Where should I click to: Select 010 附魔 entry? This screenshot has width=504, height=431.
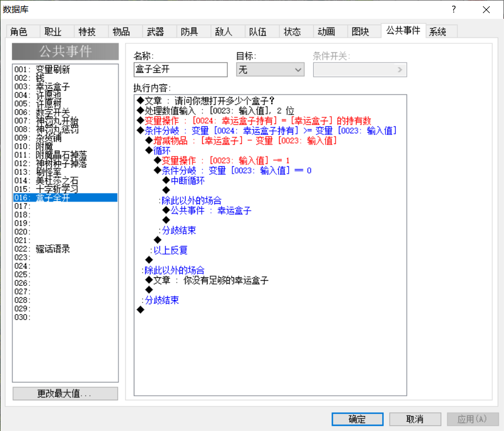(x=65, y=146)
